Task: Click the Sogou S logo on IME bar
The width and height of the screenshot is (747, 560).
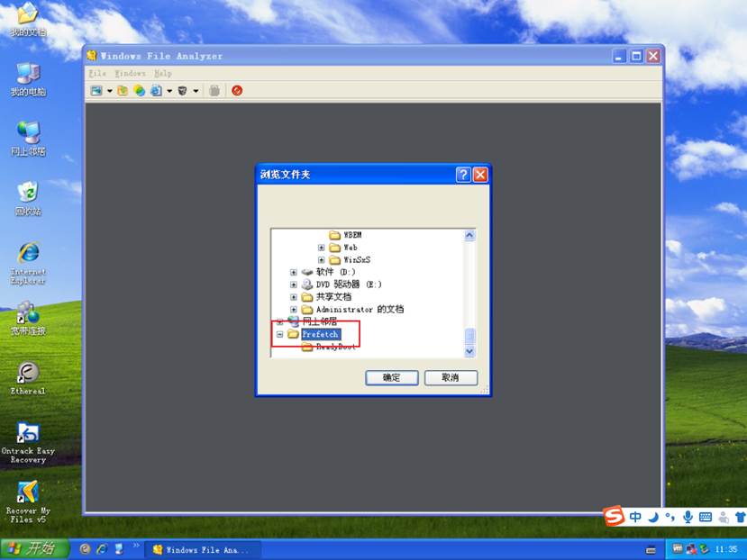Action: tap(615, 516)
